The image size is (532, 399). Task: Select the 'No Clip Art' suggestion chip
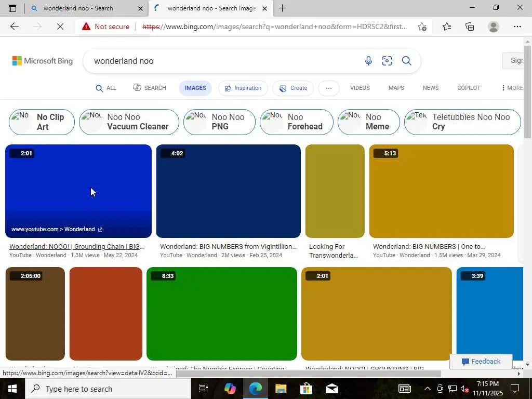point(42,122)
